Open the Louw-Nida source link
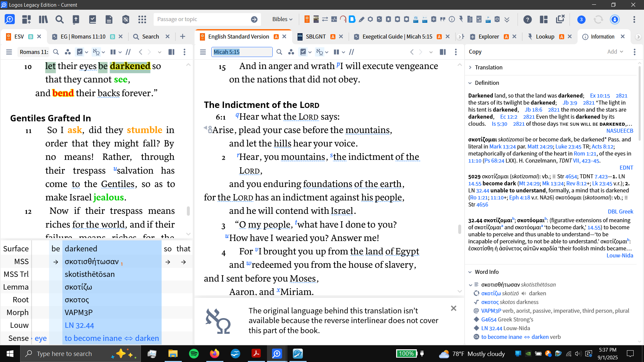Image resolution: width=644 pixels, height=362 pixels. pyautogui.click(x=620, y=256)
